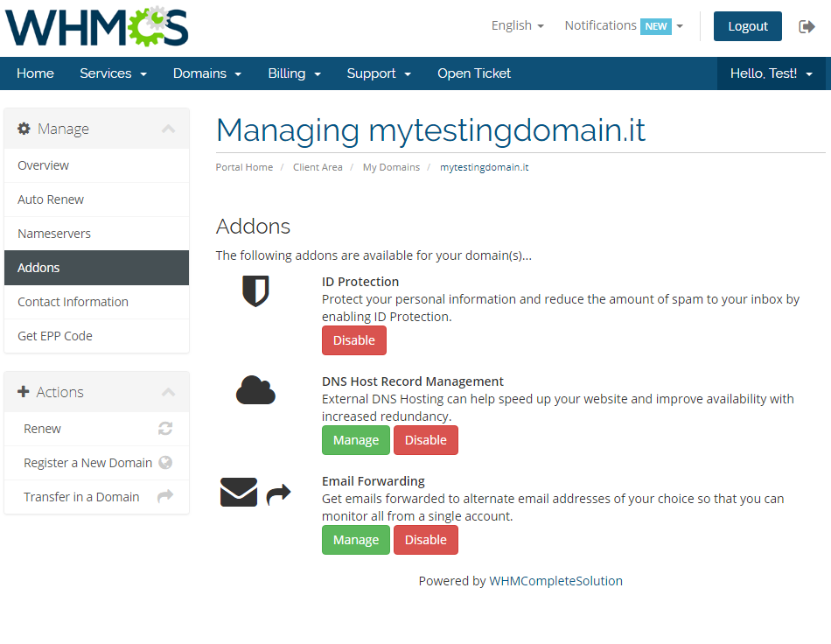Click the Actions panel plus icon
The width and height of the screenshot is (831, 644).
pyautogui.click(x=24, y=392)
